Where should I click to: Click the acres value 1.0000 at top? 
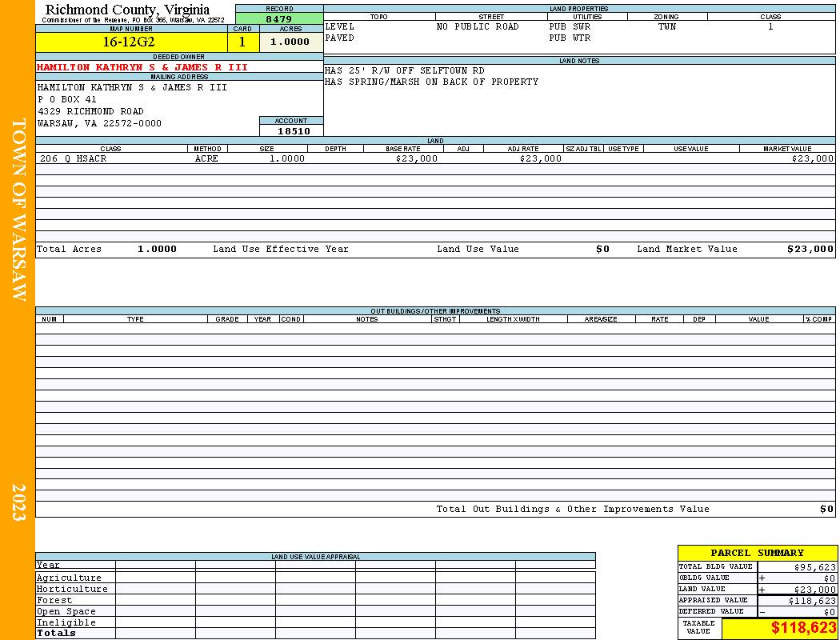tap(291, 42)
